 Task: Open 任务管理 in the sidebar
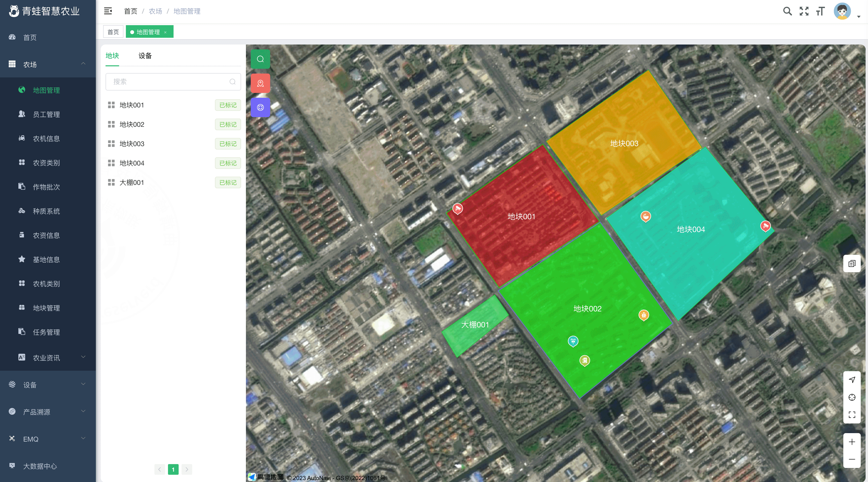[48, 332]
